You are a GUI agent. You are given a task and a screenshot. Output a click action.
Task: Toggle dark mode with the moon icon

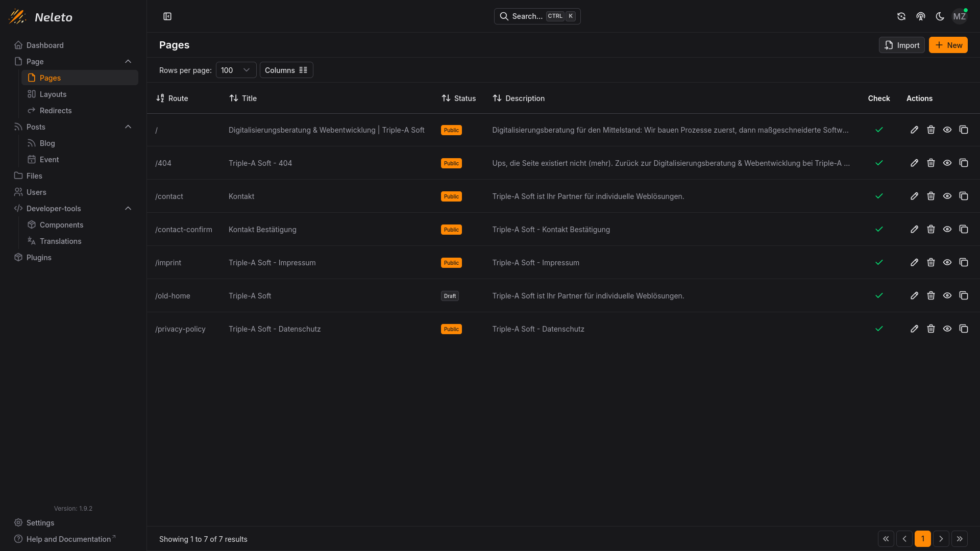pyautogui.click(x=940, y=16)
